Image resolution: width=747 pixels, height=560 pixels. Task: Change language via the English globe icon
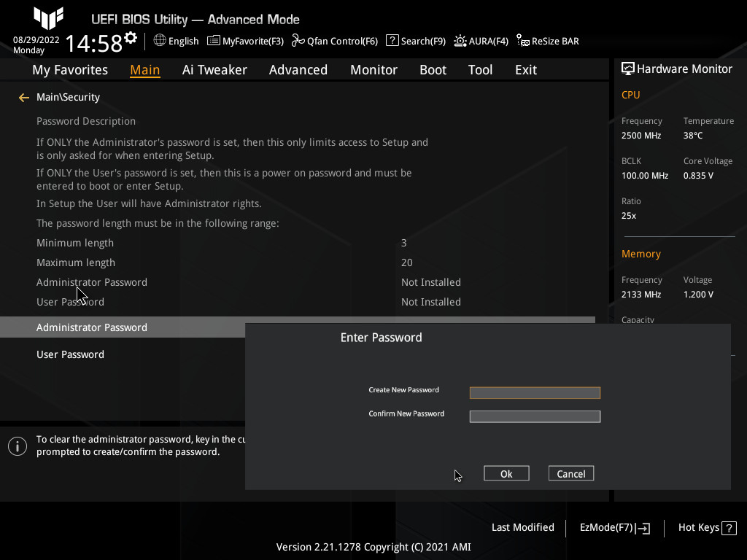pos(175,41)
